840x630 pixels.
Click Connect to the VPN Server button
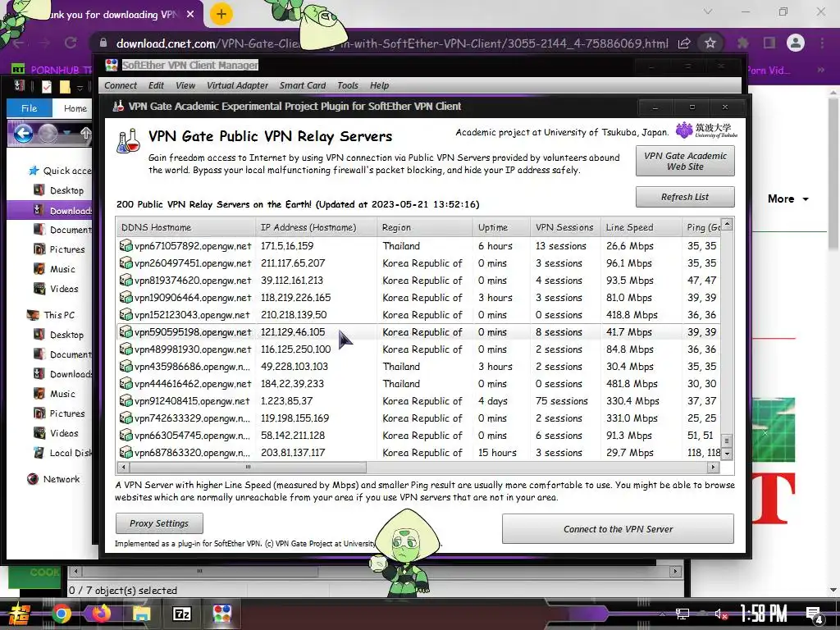pyautogui.click(x=618, y=529)
